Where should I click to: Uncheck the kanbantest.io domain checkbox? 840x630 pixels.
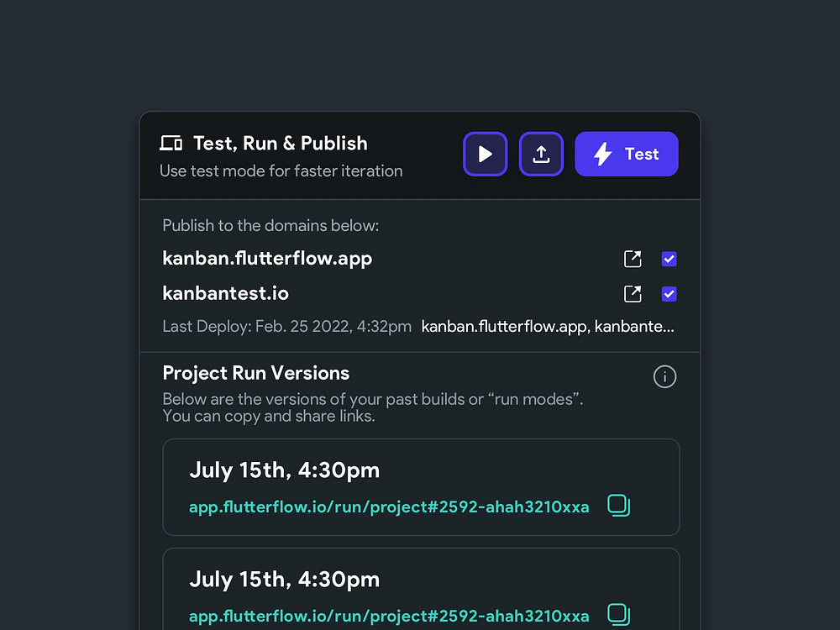669,294
